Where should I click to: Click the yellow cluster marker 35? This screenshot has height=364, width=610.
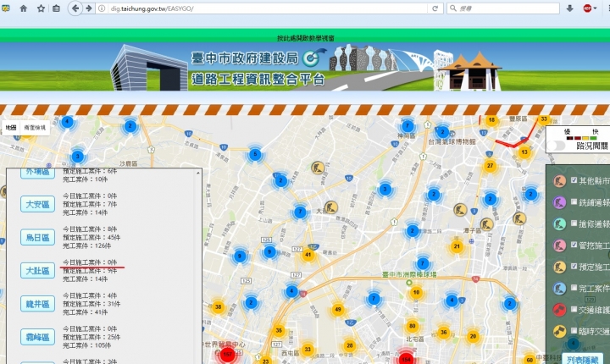click(x=279, y=330)
